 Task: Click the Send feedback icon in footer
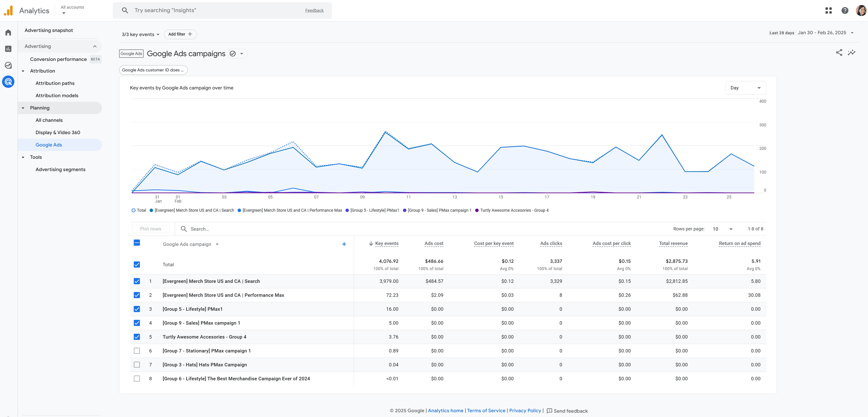pos(549,411)
